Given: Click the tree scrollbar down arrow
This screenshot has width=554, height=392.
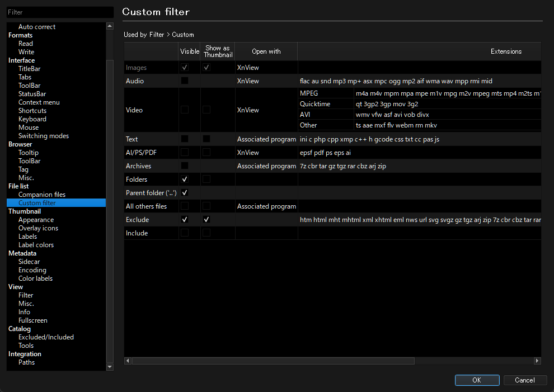Looking at the screenshot, I should pyautogui.click(x=110, y=367).
